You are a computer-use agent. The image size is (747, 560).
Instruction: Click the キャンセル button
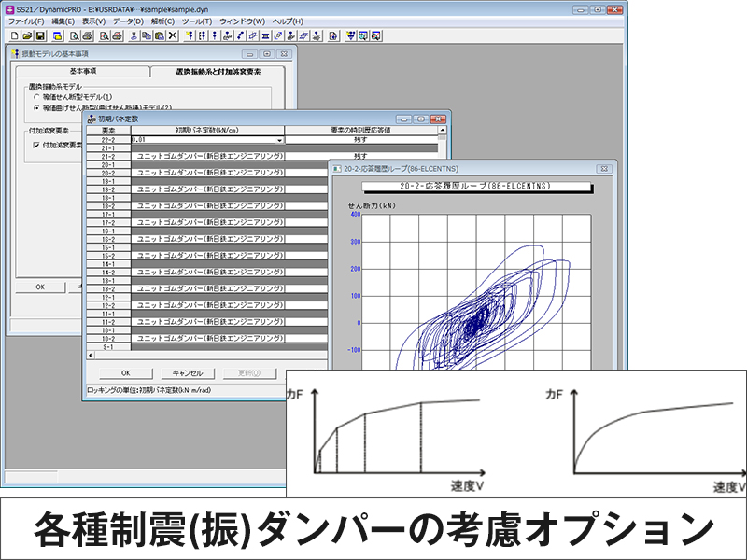[x=188, y=372]
